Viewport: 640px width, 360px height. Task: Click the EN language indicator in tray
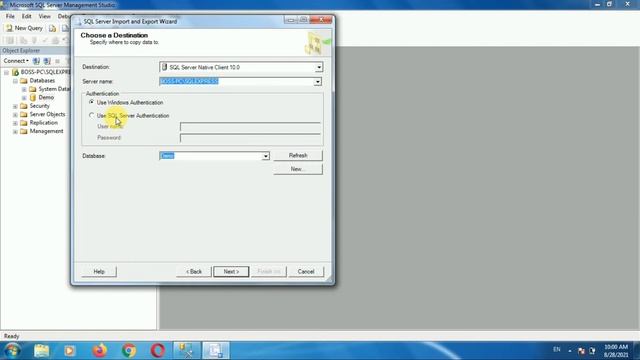tap(557, 350)
